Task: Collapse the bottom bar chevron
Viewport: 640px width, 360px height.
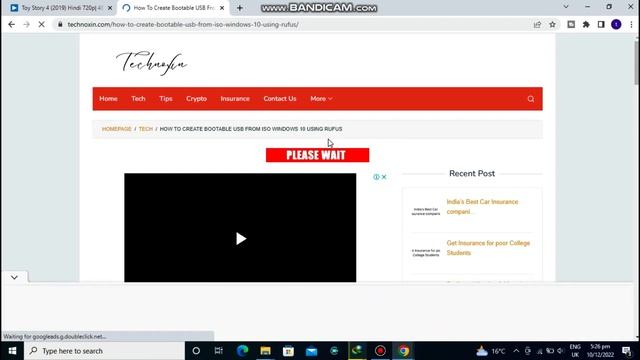Action: click(14, 278)
